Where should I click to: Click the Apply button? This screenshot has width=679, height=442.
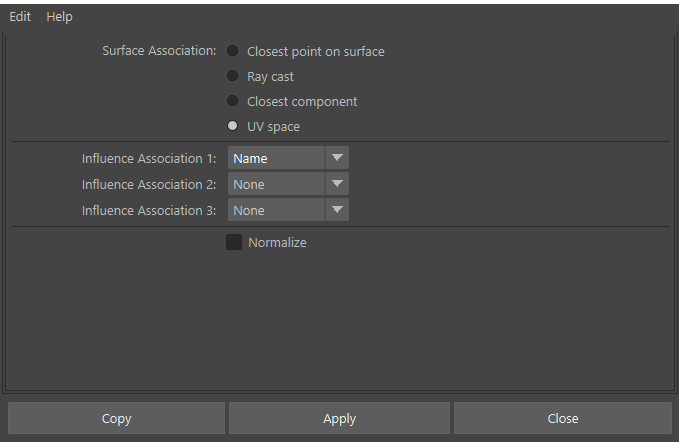coord(340,418)
